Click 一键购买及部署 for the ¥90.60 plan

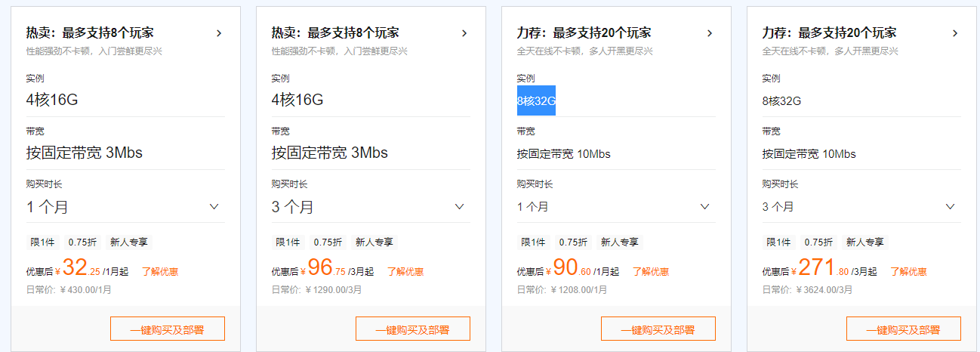point(658,329)
